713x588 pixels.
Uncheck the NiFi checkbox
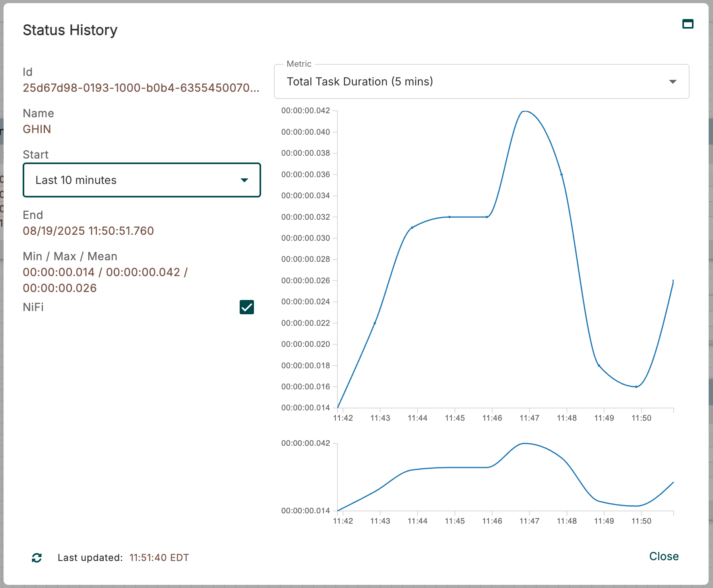(246, 307)
